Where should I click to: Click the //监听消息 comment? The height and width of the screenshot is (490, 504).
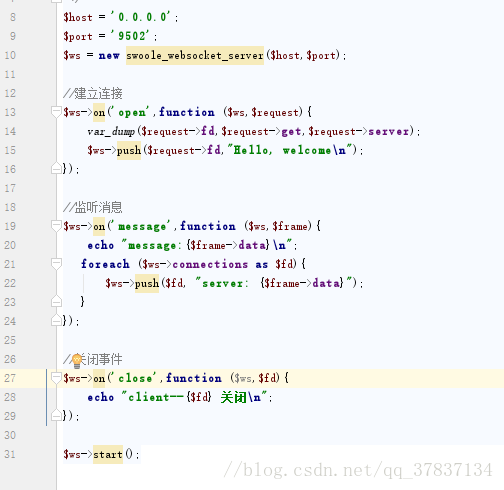(x=93, y=207)
